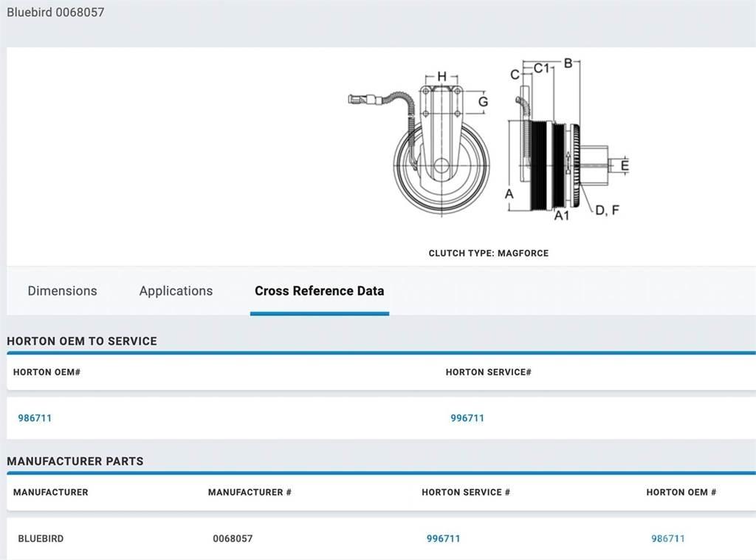
Task: Switch to the Dimensions tab
Action: pyautogui.click(x=62, y=291)
